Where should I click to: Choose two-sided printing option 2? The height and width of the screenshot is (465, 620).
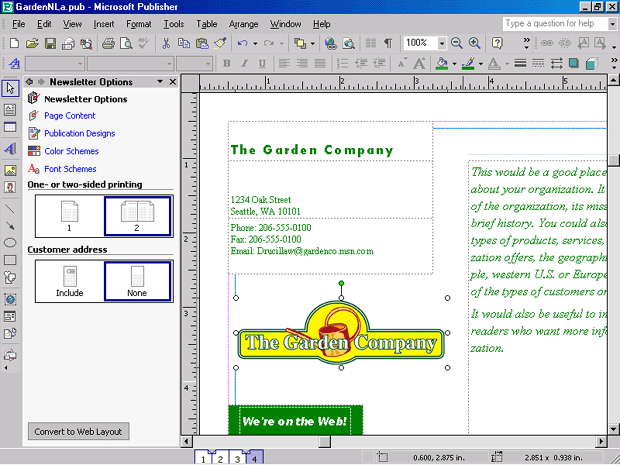137,216
